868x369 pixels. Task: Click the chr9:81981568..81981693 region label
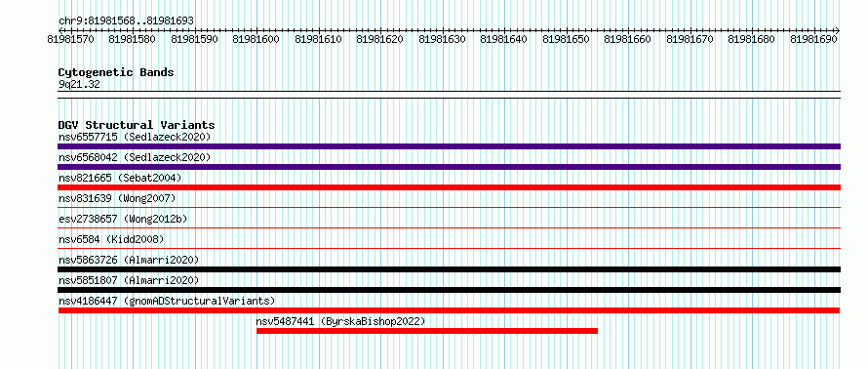[x=126, y=20]
